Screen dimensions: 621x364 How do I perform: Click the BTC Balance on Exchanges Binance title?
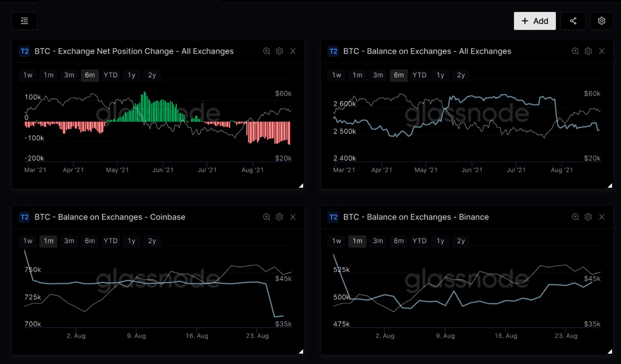[x=416, y=217]
